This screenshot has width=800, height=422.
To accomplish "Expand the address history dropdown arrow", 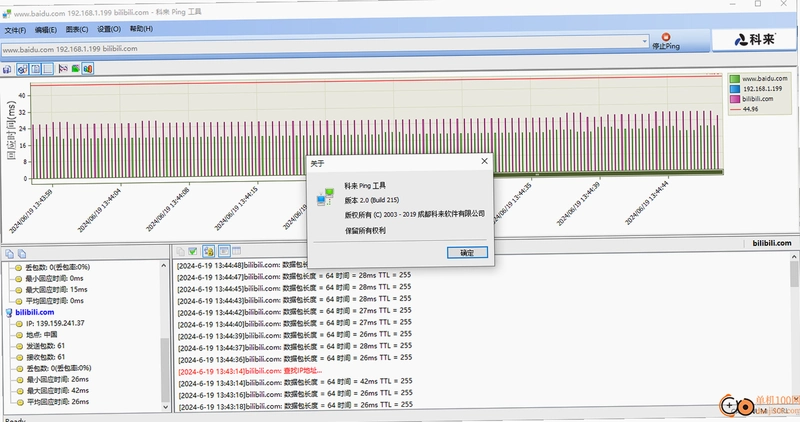I will pyautogui.click(x=644, y=41).
